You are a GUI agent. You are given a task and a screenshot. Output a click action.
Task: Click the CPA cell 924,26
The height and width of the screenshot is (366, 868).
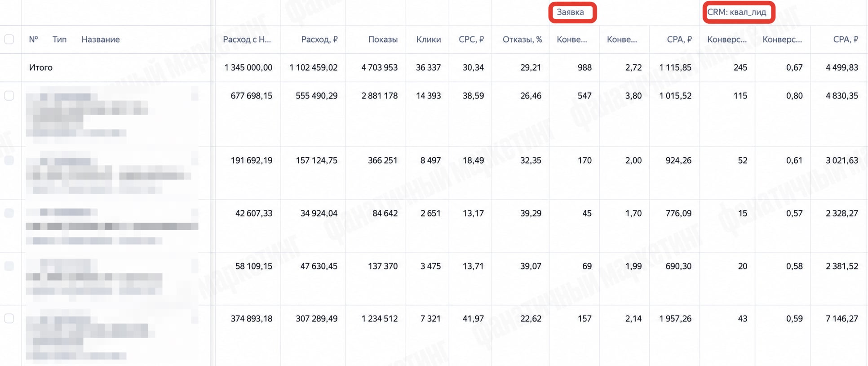point(679,161)
